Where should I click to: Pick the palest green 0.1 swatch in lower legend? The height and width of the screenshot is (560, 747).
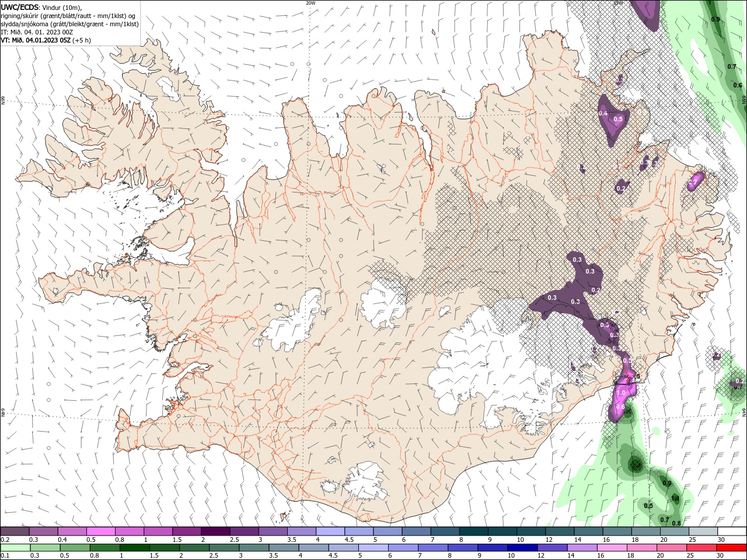[x=15, y=548]
